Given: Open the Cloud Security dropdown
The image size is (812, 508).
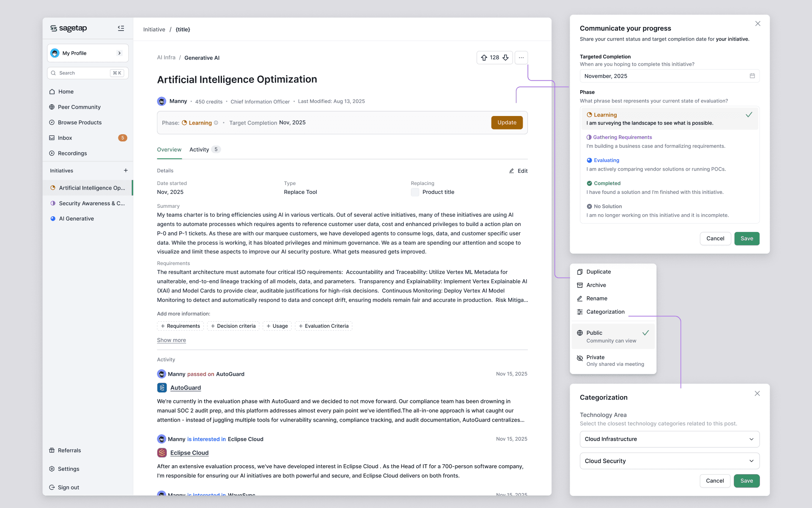Looking at the screenshot, I should tap(669, 461).
